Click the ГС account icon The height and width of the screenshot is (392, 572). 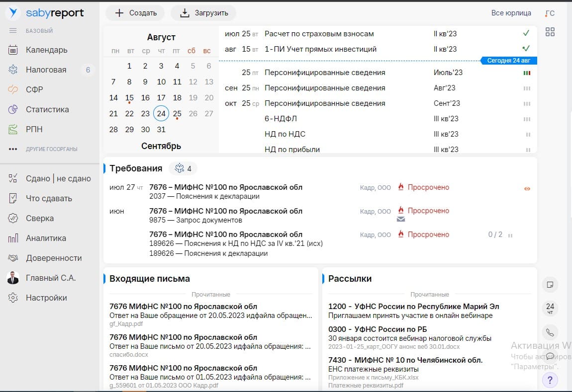550,13
